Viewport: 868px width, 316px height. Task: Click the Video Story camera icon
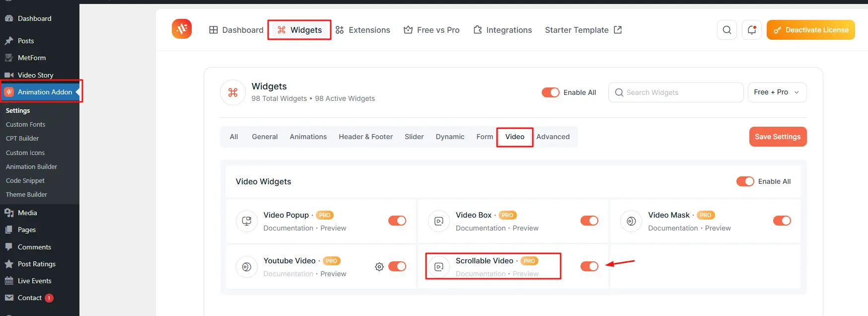pyautogui.click(x=9, y=75)
